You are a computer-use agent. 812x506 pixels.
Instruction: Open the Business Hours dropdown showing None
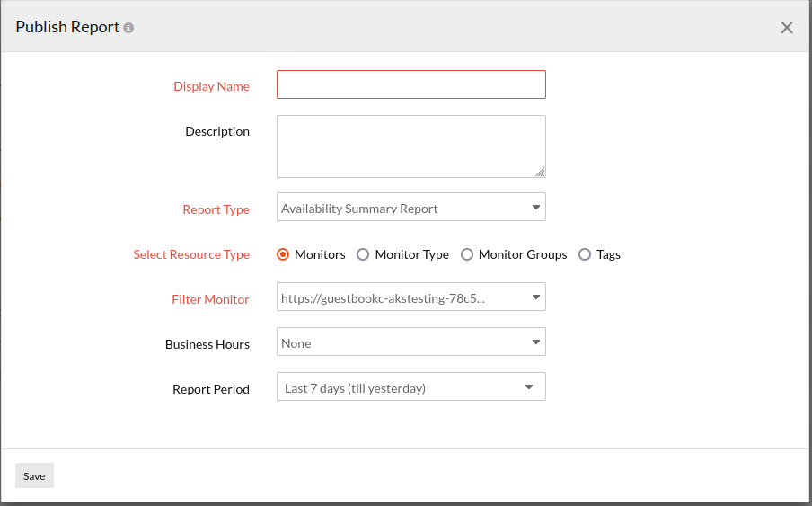pos(410,342)
